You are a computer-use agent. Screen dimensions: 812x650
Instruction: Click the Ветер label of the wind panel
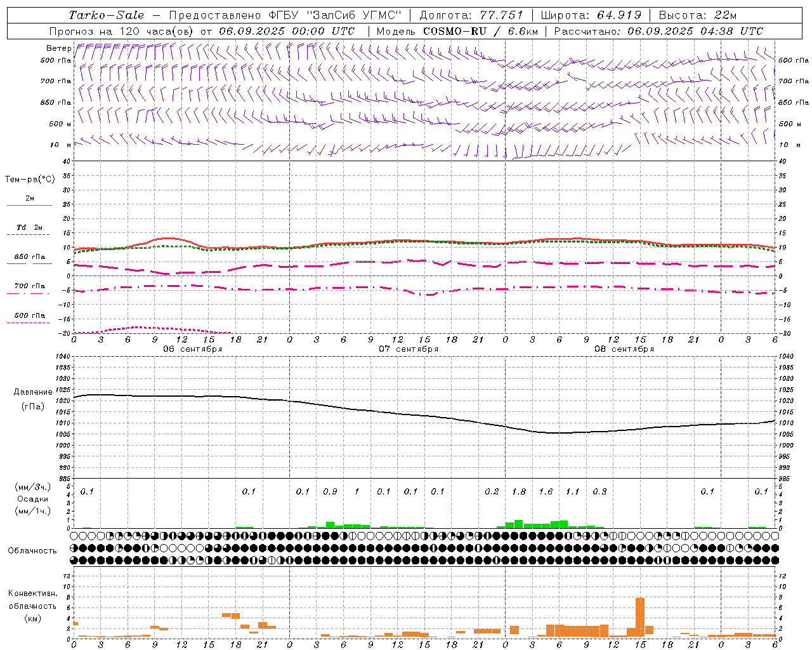click(x=58, y=48)
